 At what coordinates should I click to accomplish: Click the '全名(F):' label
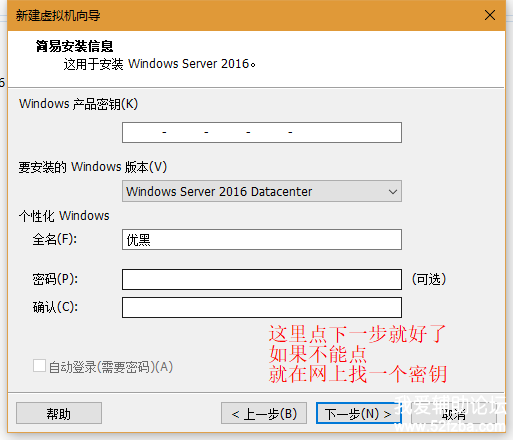55,239
